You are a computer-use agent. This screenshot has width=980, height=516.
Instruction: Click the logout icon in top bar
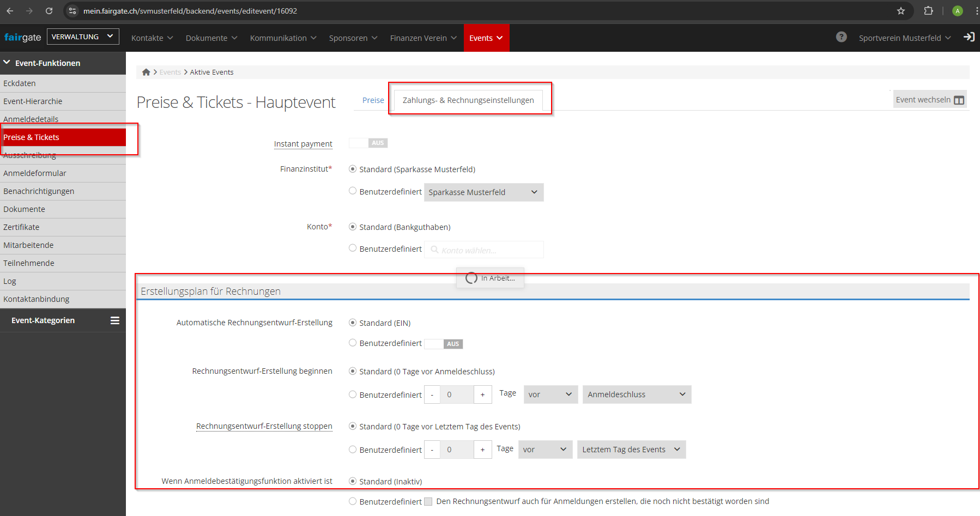pyautogui.click(x=969, y=37)
